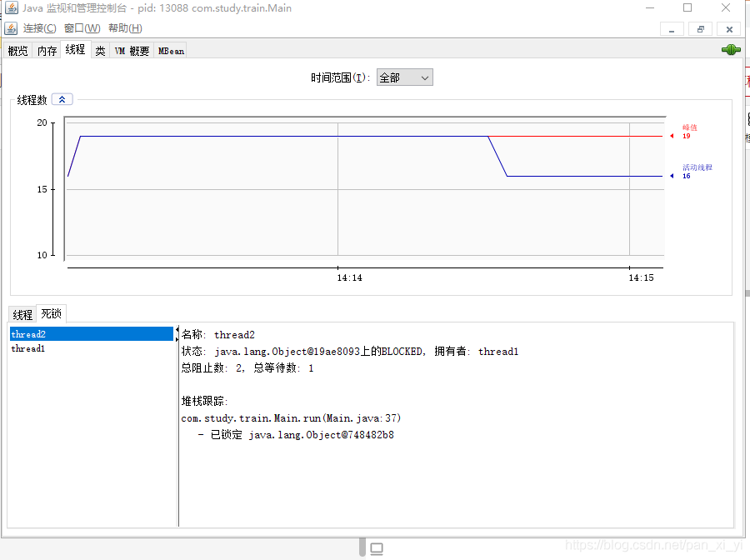Click the Java icon in title bar
750x560 pixels.
tap(12, 7)
